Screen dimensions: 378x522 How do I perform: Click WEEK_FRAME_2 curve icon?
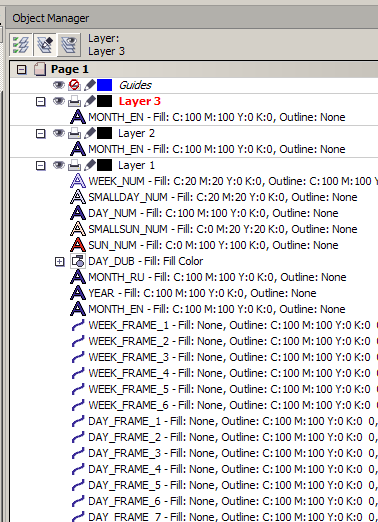(x=78, y=341)
